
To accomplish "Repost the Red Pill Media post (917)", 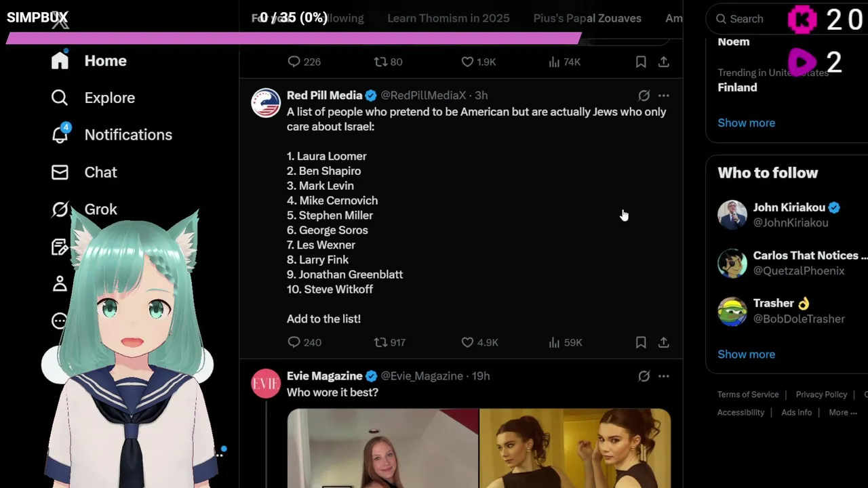I will pyautogui.click(x=390, y=342).
